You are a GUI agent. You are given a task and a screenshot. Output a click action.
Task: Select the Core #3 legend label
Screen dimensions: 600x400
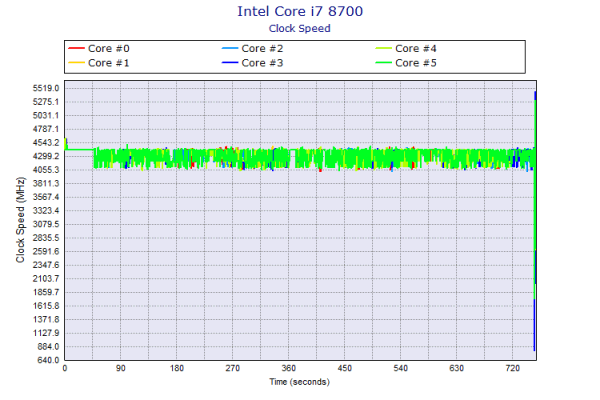(x=262, y=63)
